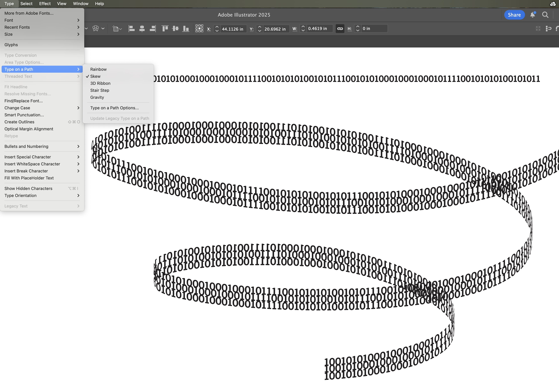Click the Horizontal Align Right icon
The width and height of the screenshot is (559, 392).
pos(153,29)
